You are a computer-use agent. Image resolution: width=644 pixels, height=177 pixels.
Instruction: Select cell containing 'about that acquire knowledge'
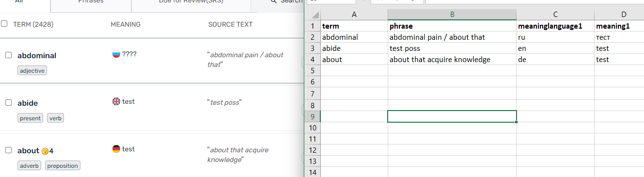pyautogui.click(x=452, y=60)
